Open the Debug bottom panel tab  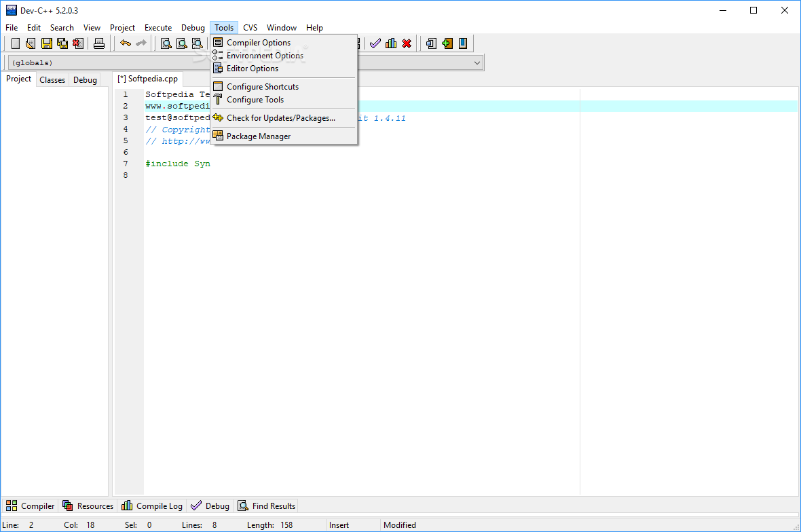pyautogui.click(x=210, y=506)
